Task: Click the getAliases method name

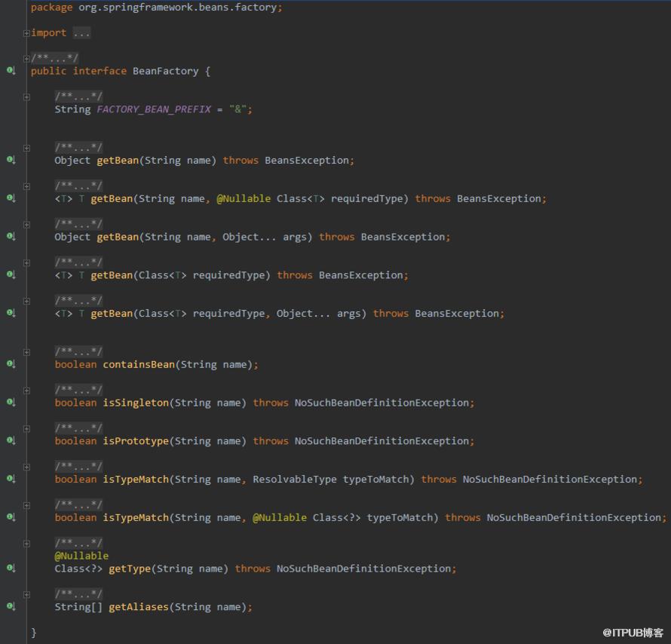Action: coord(139,607)
